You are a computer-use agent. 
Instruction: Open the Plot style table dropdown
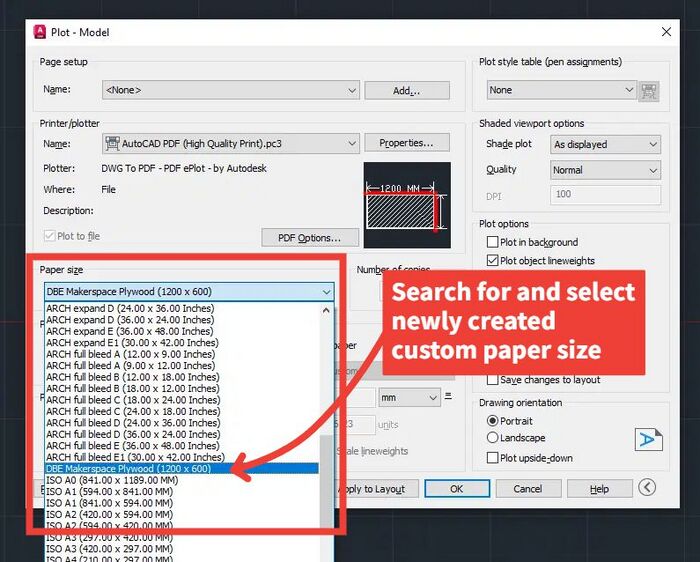click(x=562, y=90)
